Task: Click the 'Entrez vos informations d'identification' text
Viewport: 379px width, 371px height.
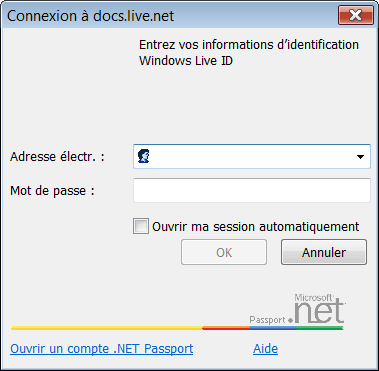Action: [x=249, y=45]
